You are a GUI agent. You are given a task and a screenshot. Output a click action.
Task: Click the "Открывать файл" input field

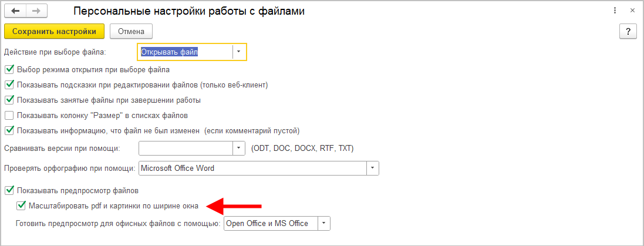pyautogui.click(x=184, y=52)
